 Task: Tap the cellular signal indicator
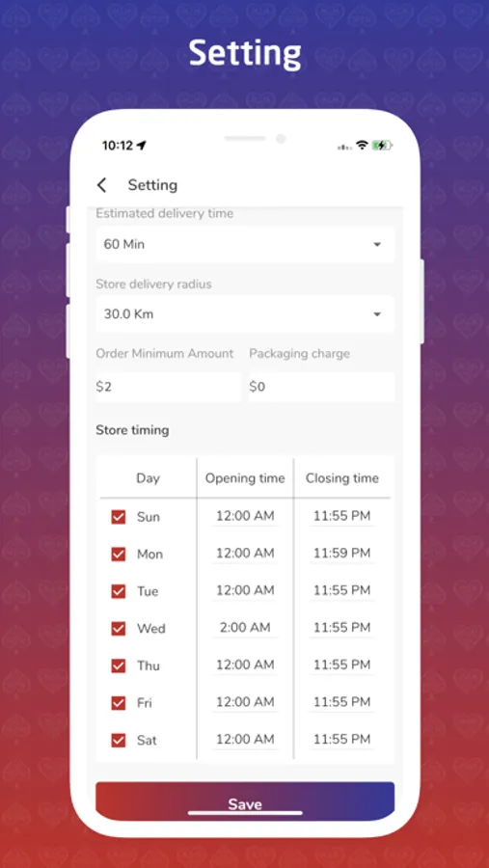click(345, 147)
